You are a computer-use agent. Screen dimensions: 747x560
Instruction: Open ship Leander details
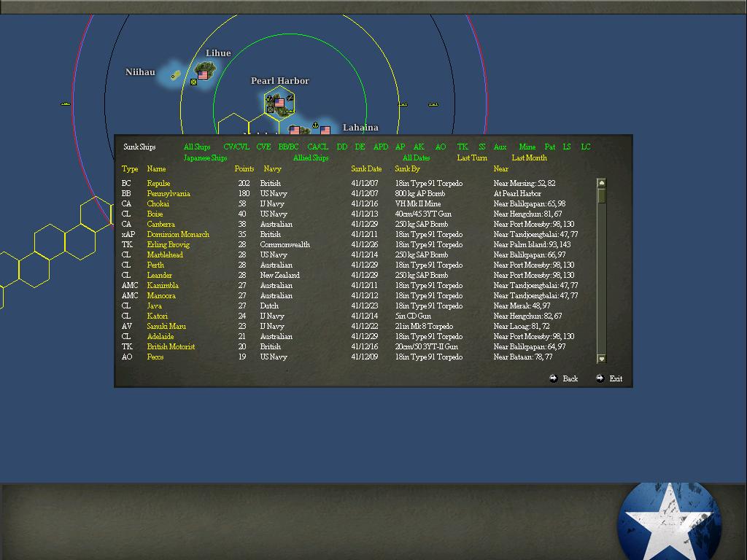point(160,275)
